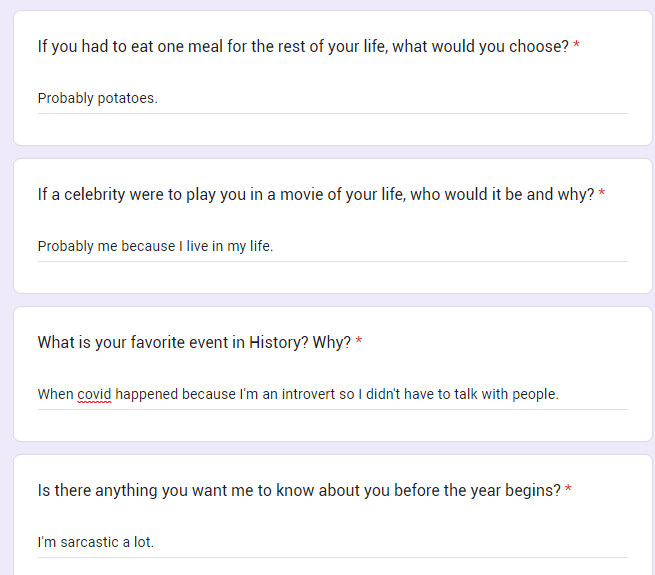This screenshot has width=655, height=575.
Task: Click the required asterisk after 'year begins?'
Action: pos(568,488)
